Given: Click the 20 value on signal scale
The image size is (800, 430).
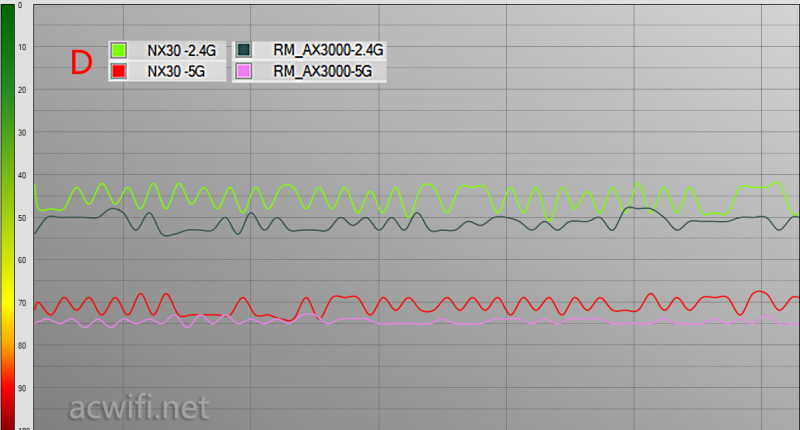Looking at the screenshot, I should pyautogui.click(x=22, y=90).
